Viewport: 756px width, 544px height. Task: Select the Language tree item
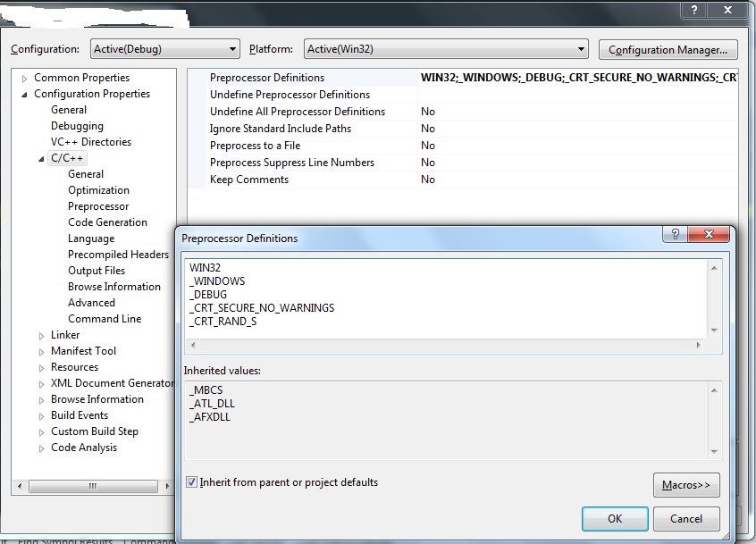[x=91, y=239]
